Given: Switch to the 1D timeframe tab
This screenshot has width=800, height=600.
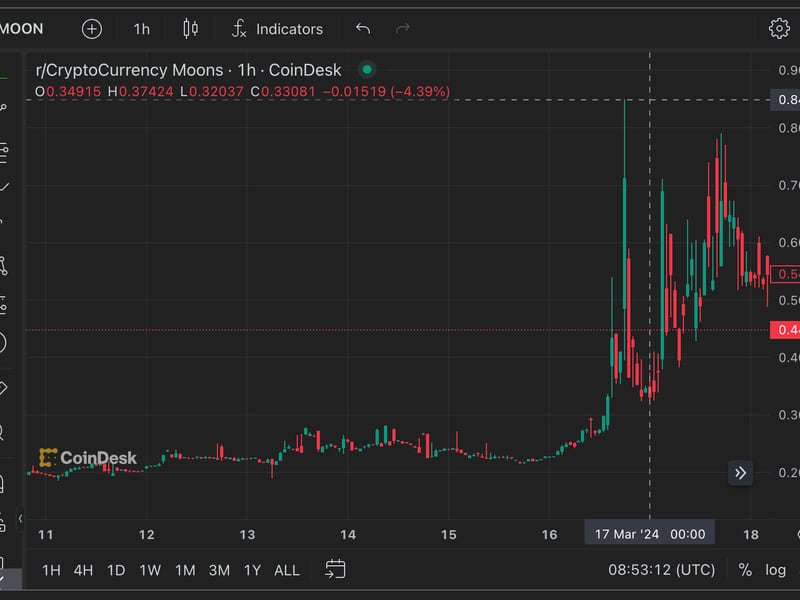Looking at the screenshot, I should click(116, 569).
